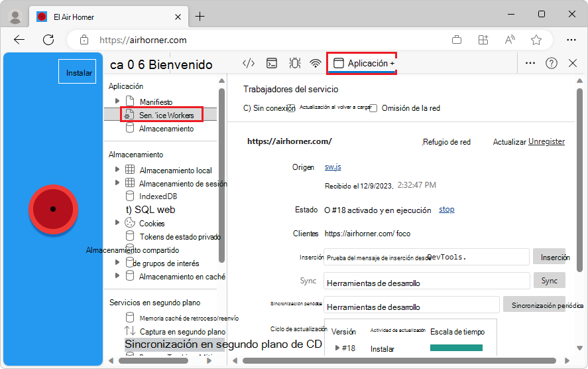Open the sw.js source link

click(x=333, y=167)
